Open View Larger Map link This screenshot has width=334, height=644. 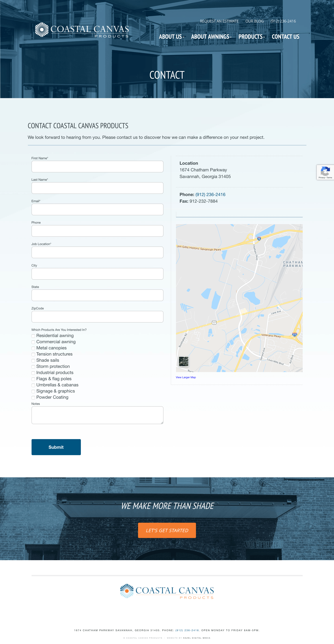[186, 377]
